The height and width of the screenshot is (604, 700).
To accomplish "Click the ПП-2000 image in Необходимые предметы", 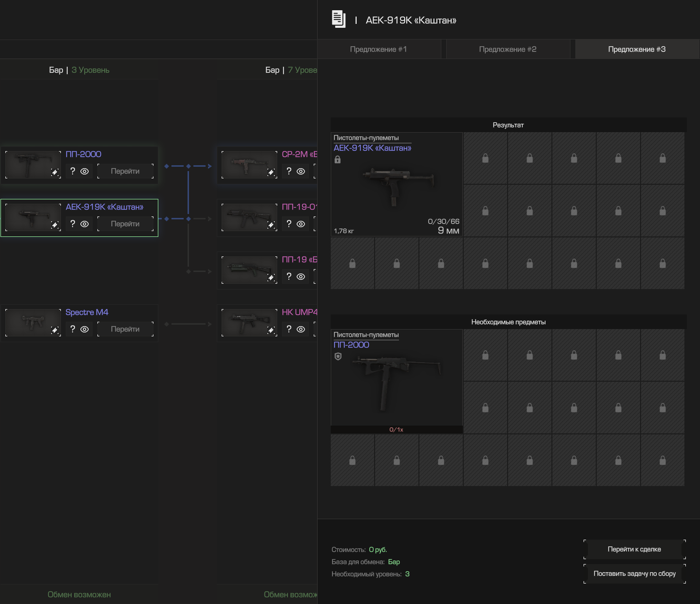I will (397, 383).
